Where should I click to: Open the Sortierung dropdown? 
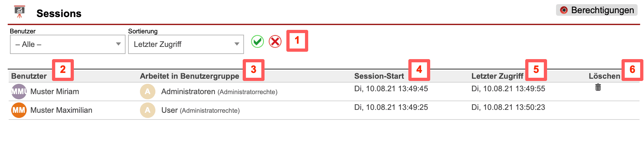pos(186,44)
